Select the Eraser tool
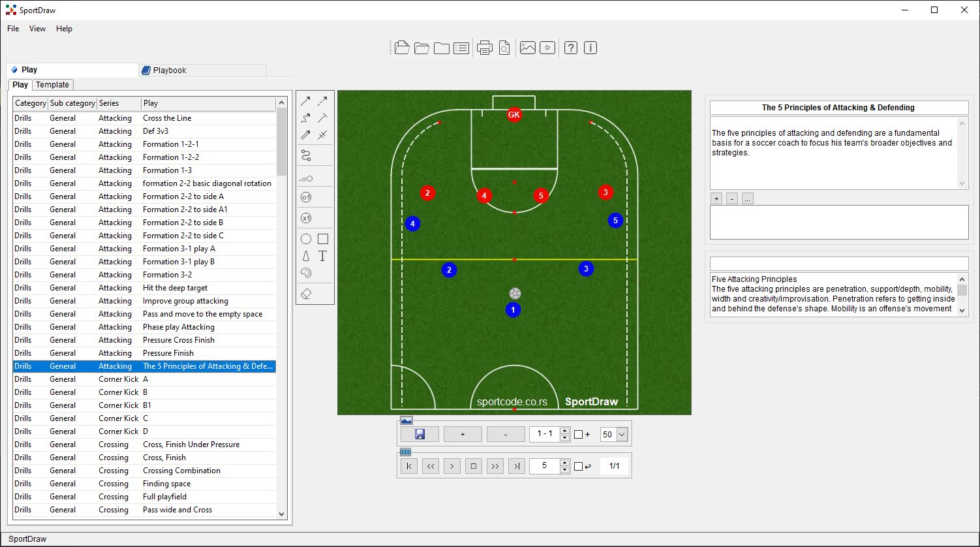Screen dimensions: 980x547 [x=306, y=294]
